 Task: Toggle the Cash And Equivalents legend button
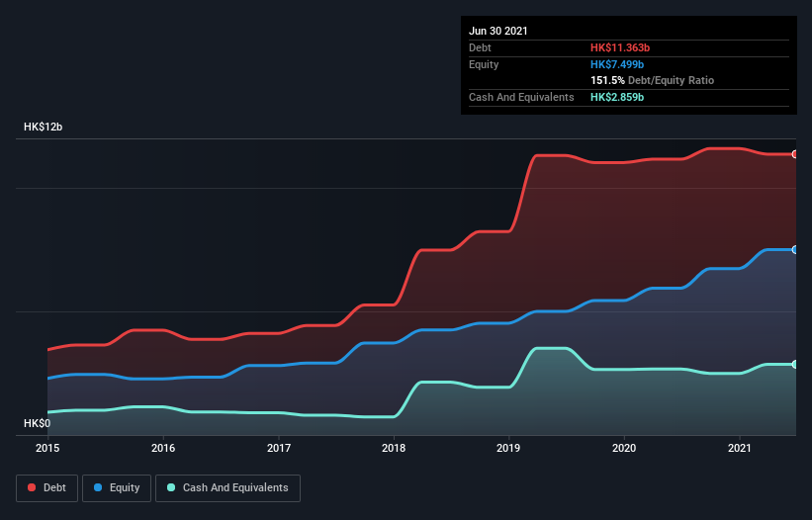227,488
